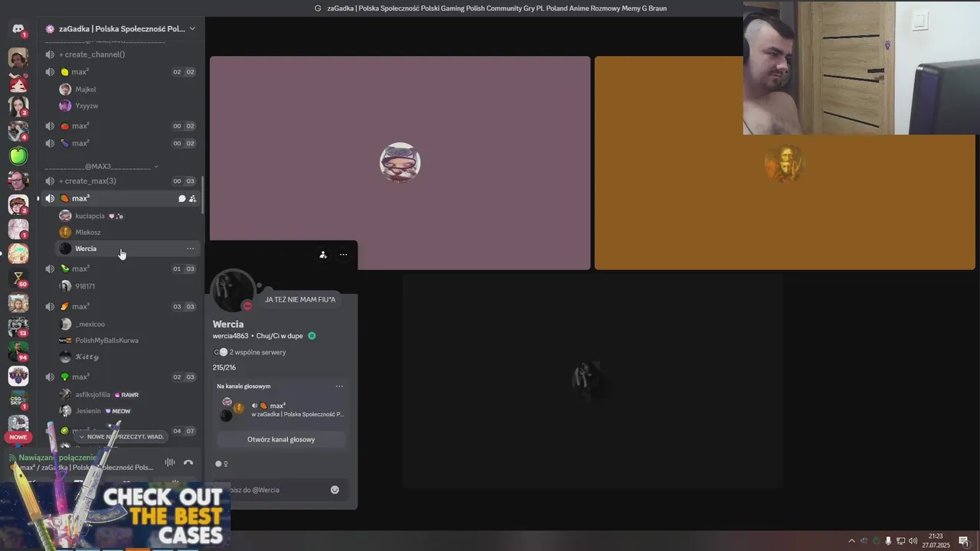Image resolution: width=980 pixels, height=551 pixels.
Task: Open Discord direct messages home icon
Action: click(x=18, y=29)
